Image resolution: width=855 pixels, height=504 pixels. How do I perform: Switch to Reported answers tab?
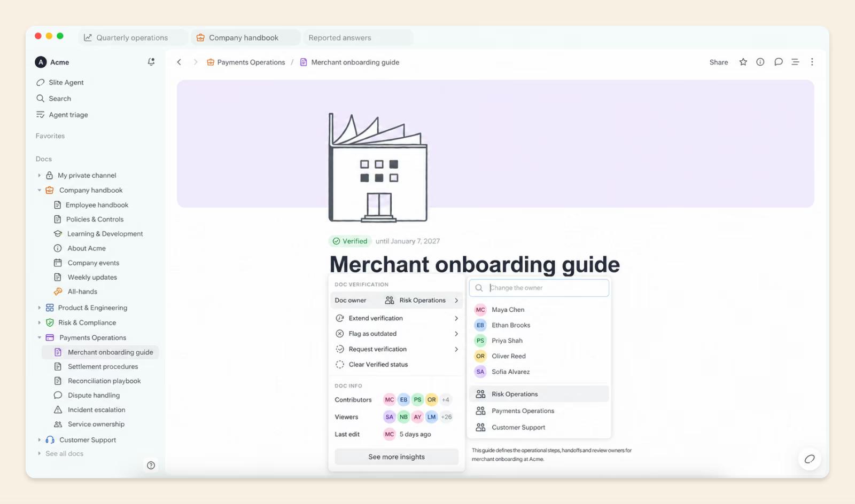pyautogui.click(x=357, y=37)
